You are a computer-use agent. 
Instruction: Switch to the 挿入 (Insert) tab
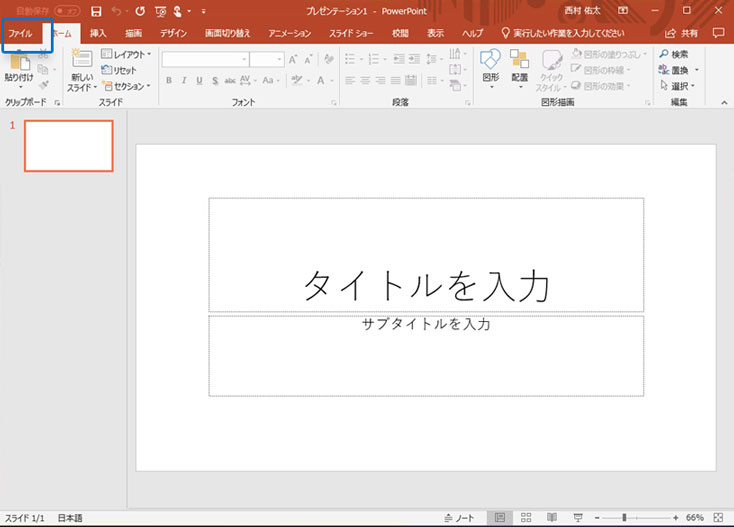(x=98, y=33)
